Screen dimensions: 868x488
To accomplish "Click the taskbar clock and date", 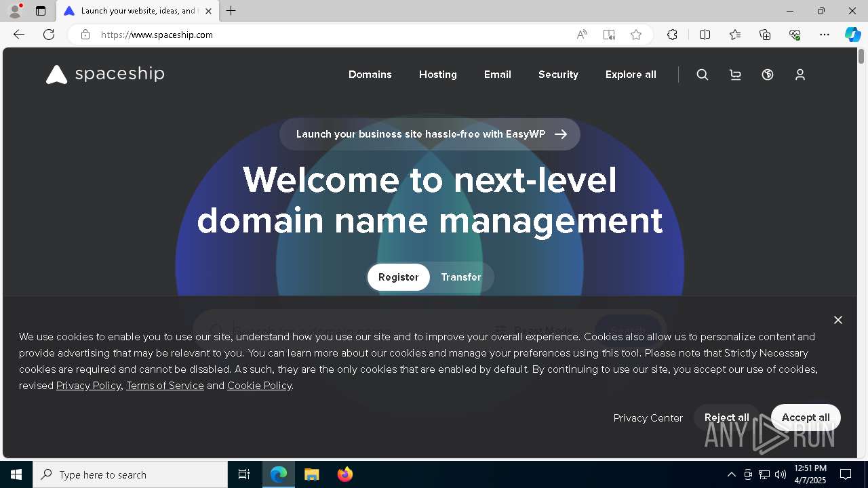I will coord(810,474).
